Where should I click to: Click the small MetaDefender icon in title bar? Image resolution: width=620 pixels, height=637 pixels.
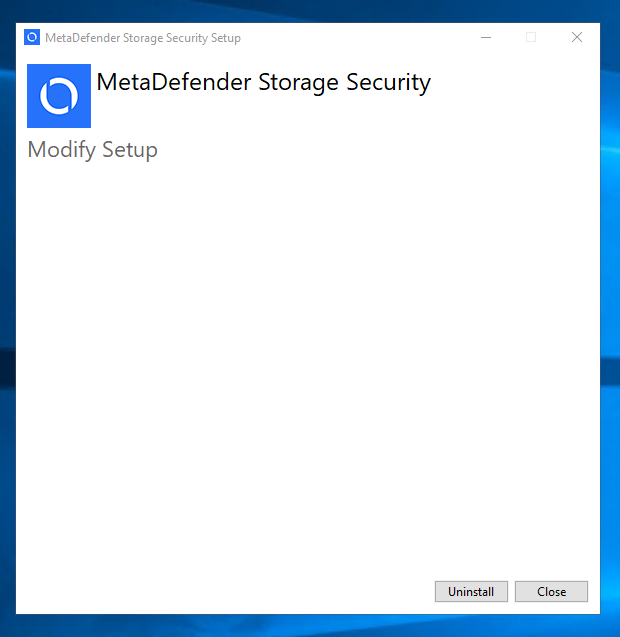tap(32, 37)
